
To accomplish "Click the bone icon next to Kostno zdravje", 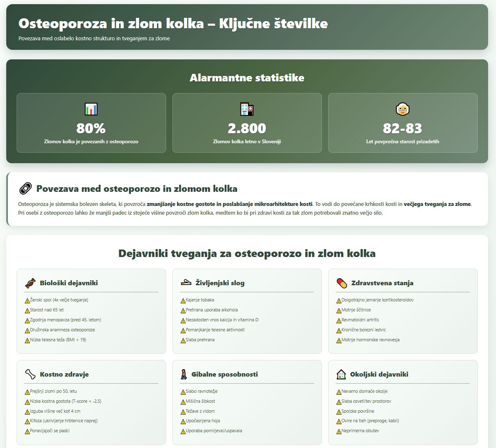I will click(x=30, y=374).
